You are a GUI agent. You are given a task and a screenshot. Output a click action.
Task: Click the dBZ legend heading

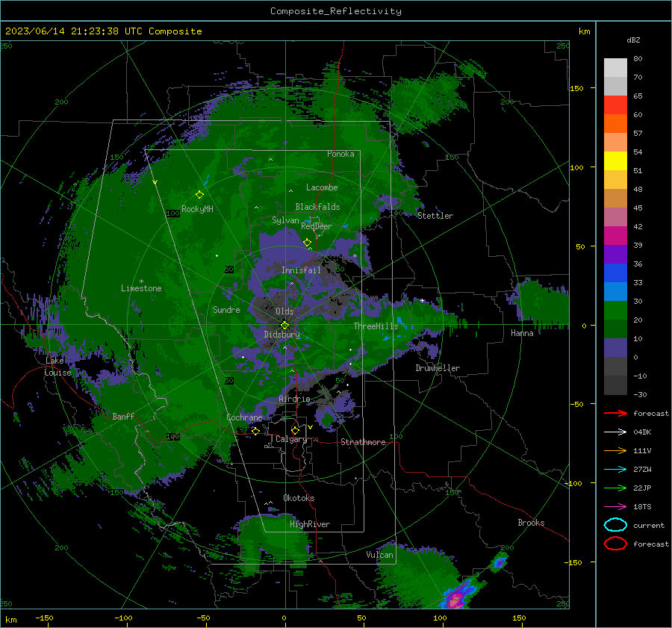(633, 40)
